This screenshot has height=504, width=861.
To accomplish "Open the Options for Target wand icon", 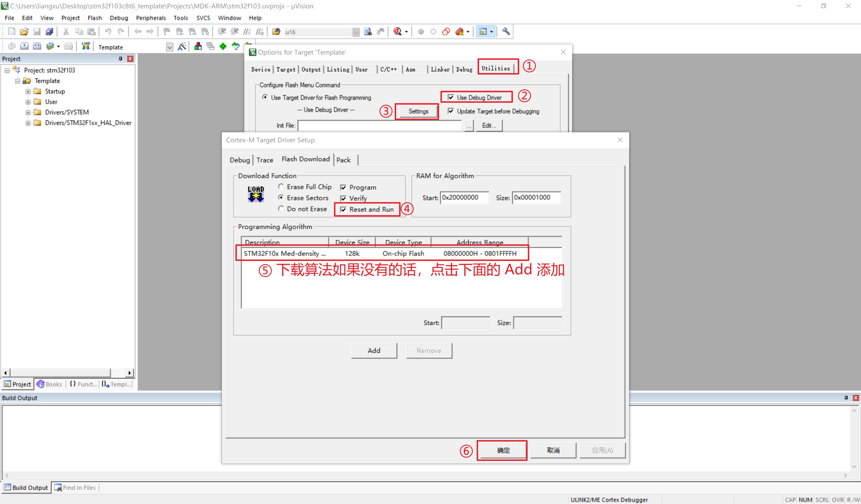I will point(182,46).
